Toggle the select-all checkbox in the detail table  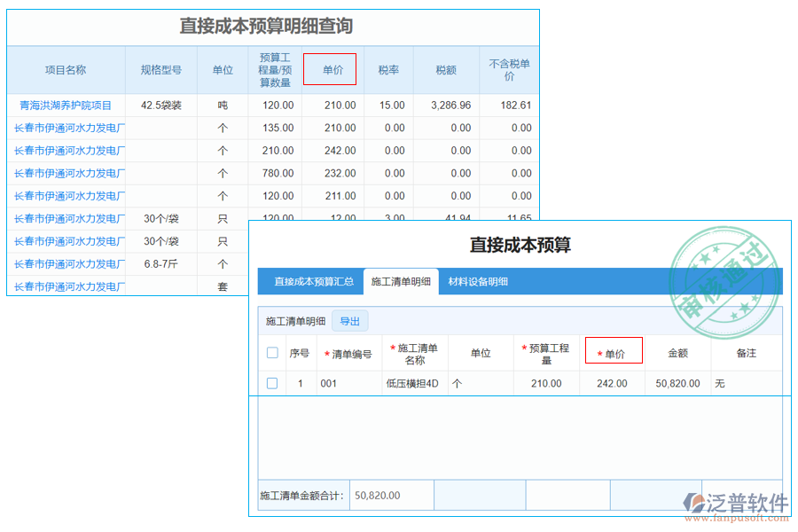(272, 351)
